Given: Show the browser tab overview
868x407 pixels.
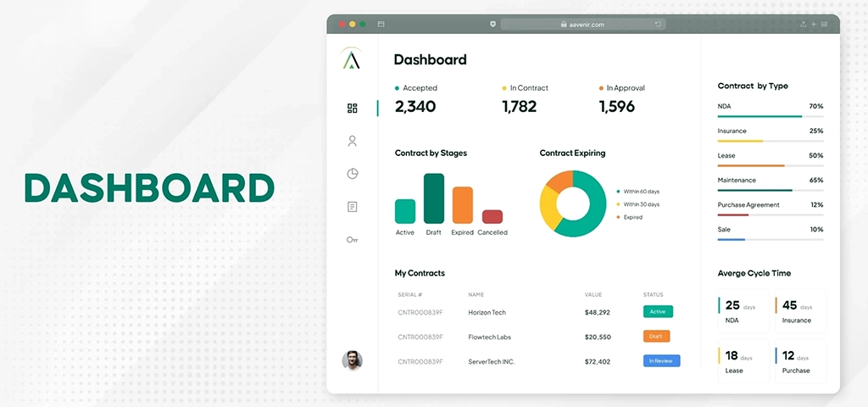Looking at the screenshot, I should (824, 25).
